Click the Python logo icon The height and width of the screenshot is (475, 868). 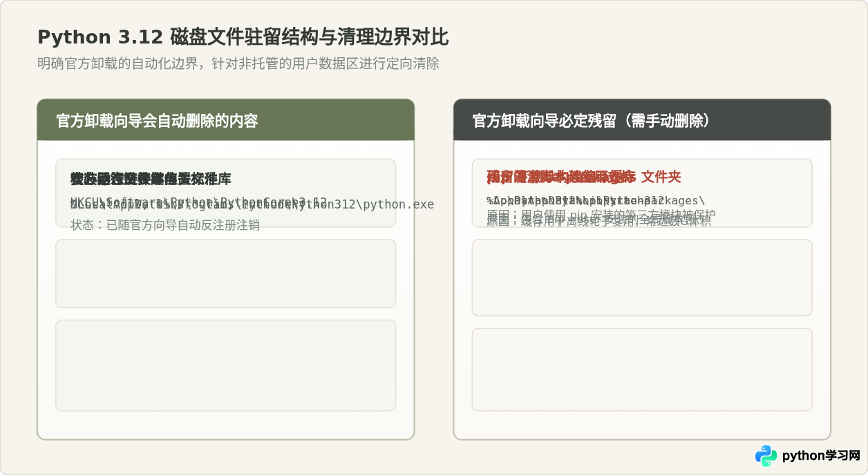pos(766,456)
